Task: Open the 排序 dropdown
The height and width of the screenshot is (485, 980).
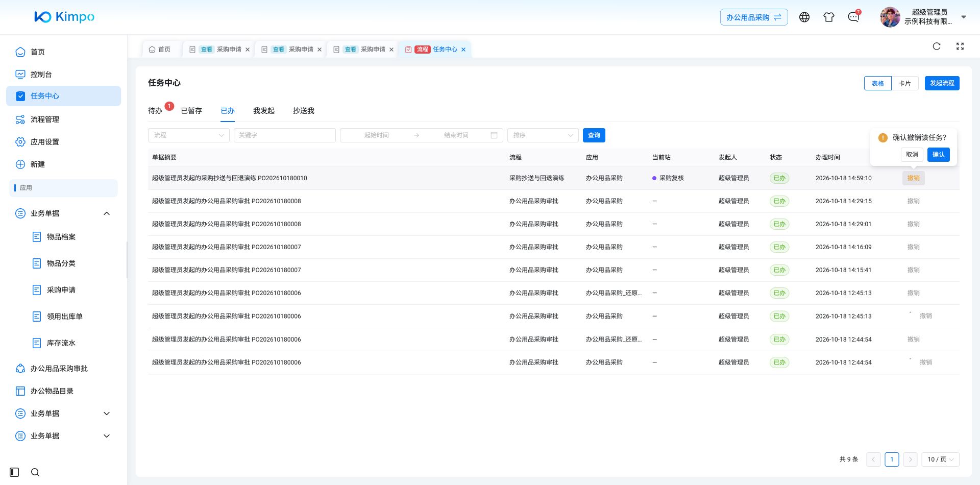Action: [543, 135]
